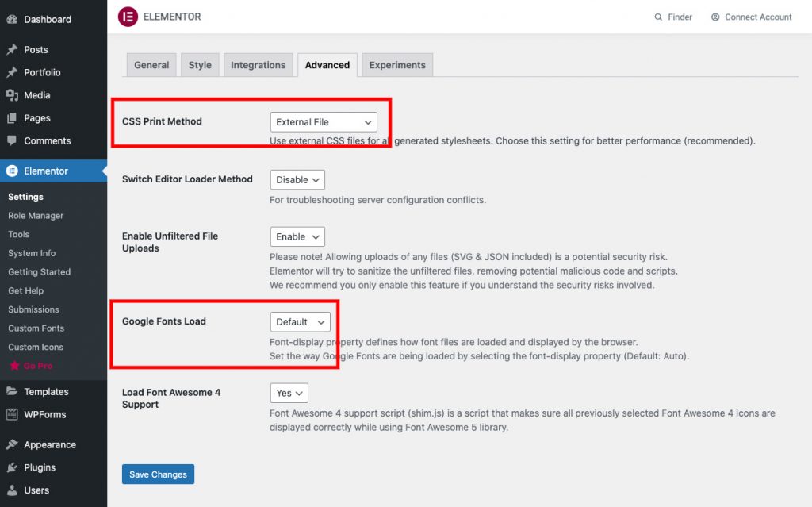This screenshot has height=507, width=812.
Task: Click the Save Changes button
Action: [x=158, y=474]
